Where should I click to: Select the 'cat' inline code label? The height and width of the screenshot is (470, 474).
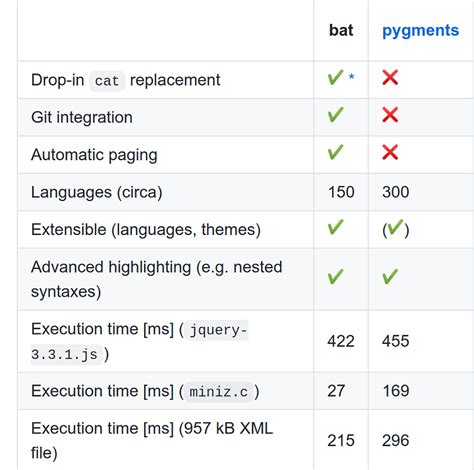tap(107, 81)
